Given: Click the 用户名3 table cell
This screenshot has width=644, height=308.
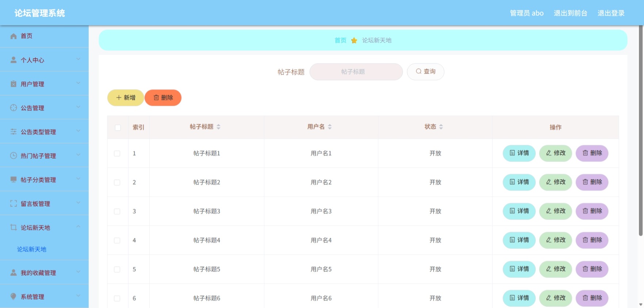Looking at the screenshot, I should point(321,211).
